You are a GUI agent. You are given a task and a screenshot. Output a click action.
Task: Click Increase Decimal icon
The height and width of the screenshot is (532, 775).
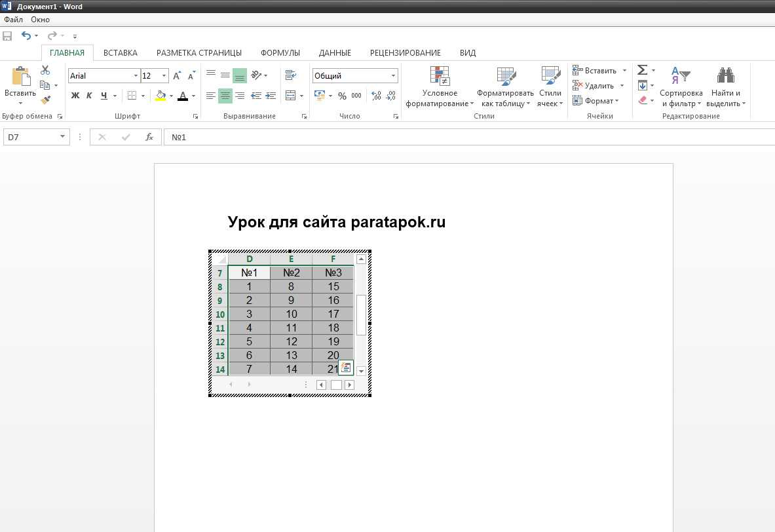(376, 96)
